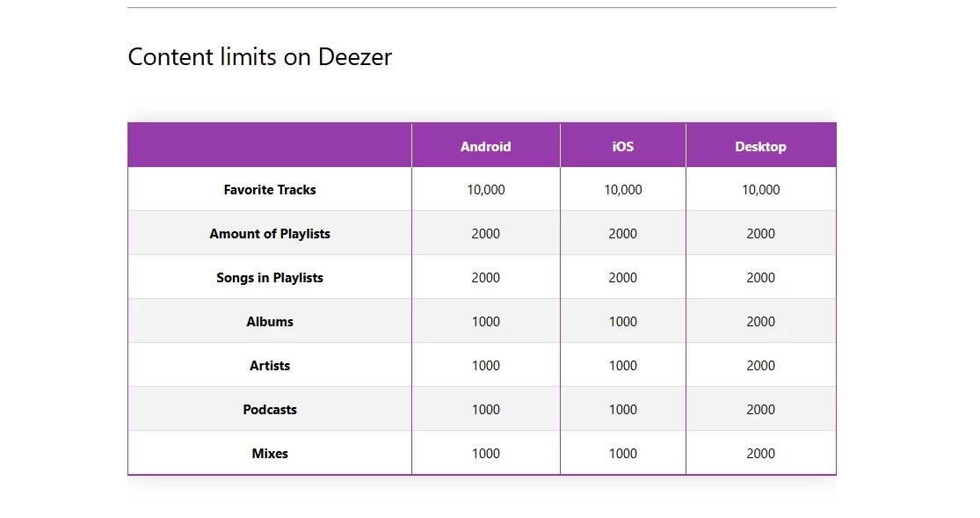Screen dimensions: 980x518
Task: Click the Android value for Podcasts
Action: click(485, 410)
